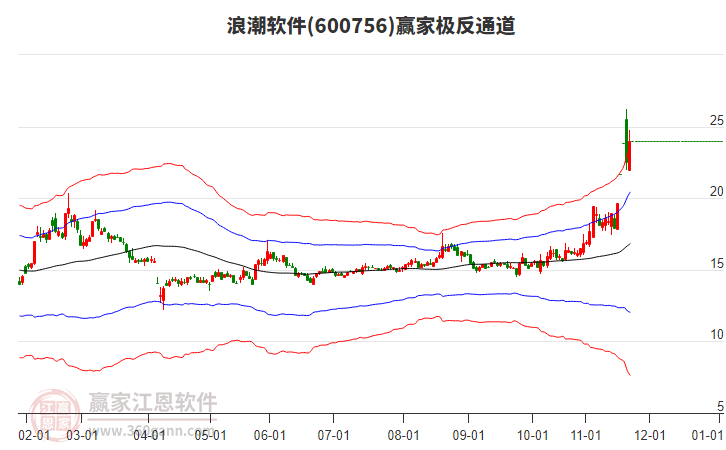Click the 09-01 date axis label

[468, 436]
